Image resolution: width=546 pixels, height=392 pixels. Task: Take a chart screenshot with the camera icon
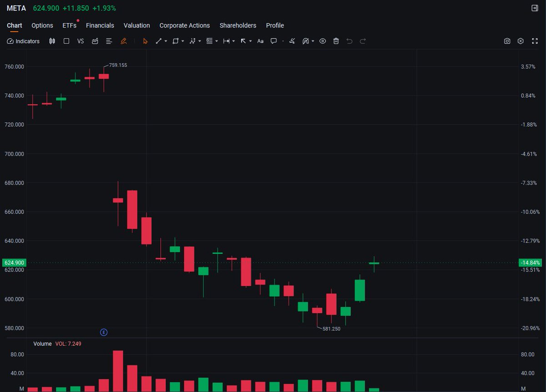click(x=507, y=41)
